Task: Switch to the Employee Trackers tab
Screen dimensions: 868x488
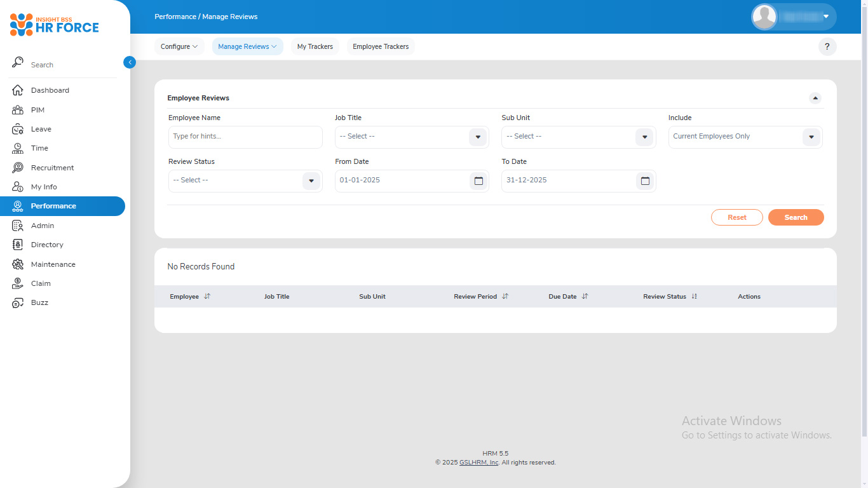Action: pyautogui.click(x=381, y=46)
